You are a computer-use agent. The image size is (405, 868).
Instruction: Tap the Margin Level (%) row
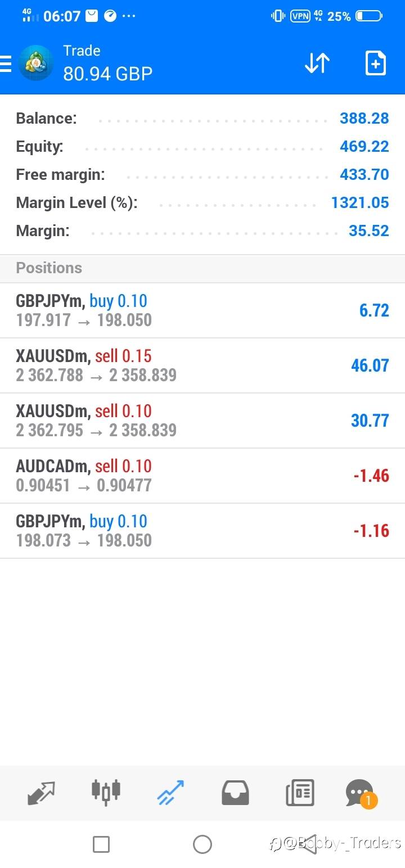(x=202, y=202)
